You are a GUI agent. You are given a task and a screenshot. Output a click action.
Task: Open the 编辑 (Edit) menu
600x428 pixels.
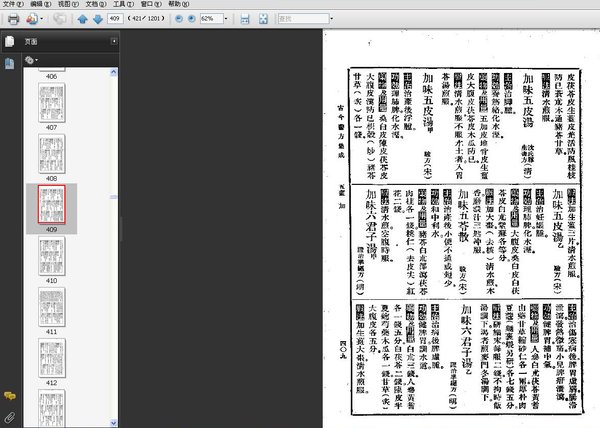pyautogui.click(x=41, y=4)
